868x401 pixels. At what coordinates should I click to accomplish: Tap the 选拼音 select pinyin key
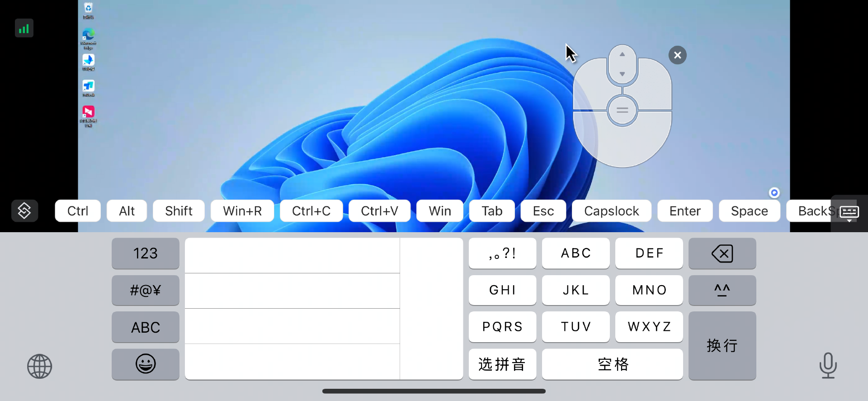[x=502, y=364]
